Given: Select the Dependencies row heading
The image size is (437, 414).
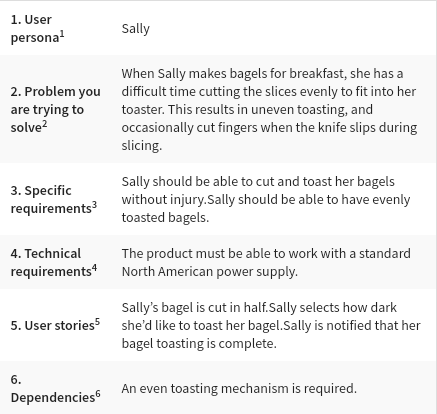Looking at the screenshot, I should 55,388.
